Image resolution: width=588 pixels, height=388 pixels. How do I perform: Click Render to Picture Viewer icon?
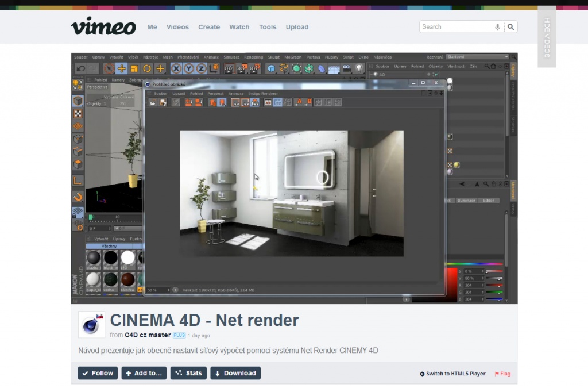click(242, 68)
